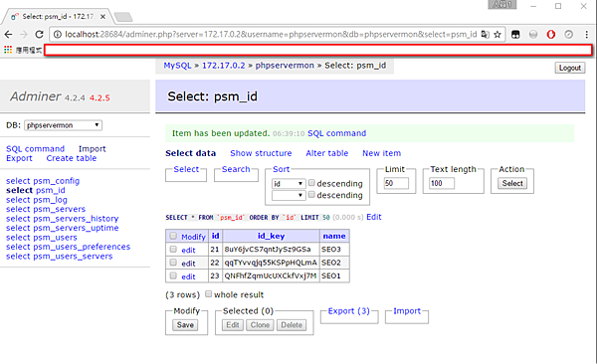The image size is (597, 364).
Task: Open select psm_log table
Action: click(x=37, y=200)
